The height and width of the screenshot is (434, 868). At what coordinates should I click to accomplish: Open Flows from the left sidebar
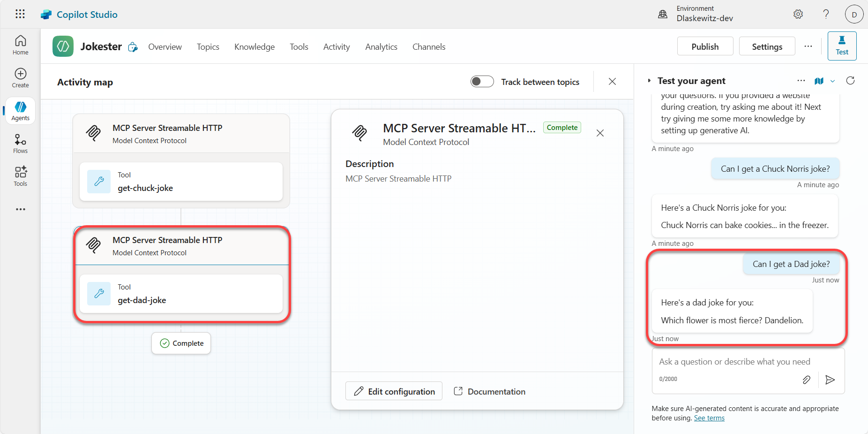pos(20,144)
